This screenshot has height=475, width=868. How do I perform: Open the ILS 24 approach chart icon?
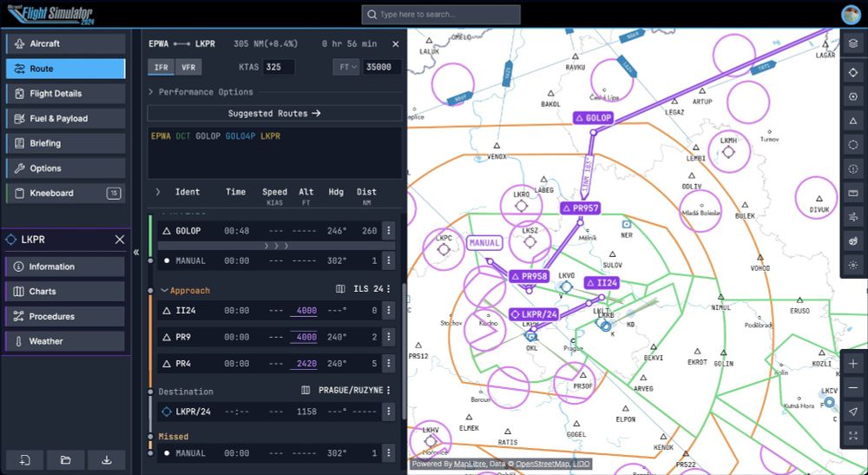tap(340, 289)
